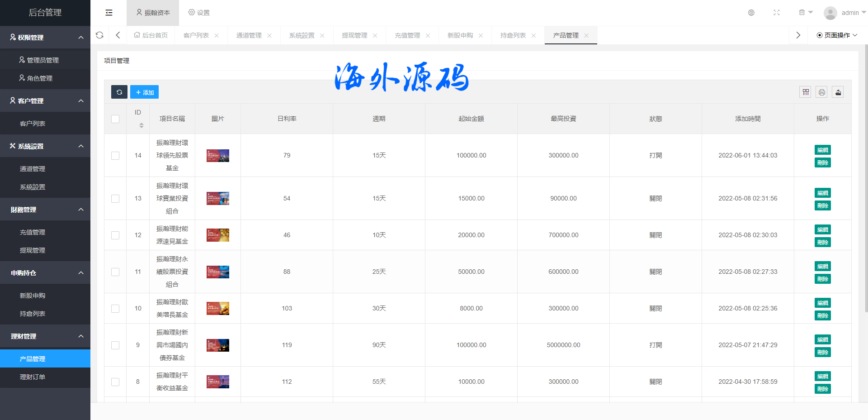Open the thumbnail image for ID 12
This screenshot has width=868, height=420.
click(x=217, y=235)
